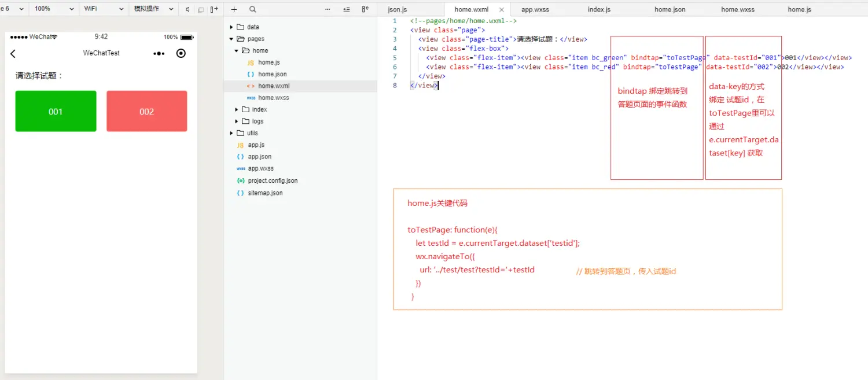Open home.json in file tree

(x=272, y=75)
